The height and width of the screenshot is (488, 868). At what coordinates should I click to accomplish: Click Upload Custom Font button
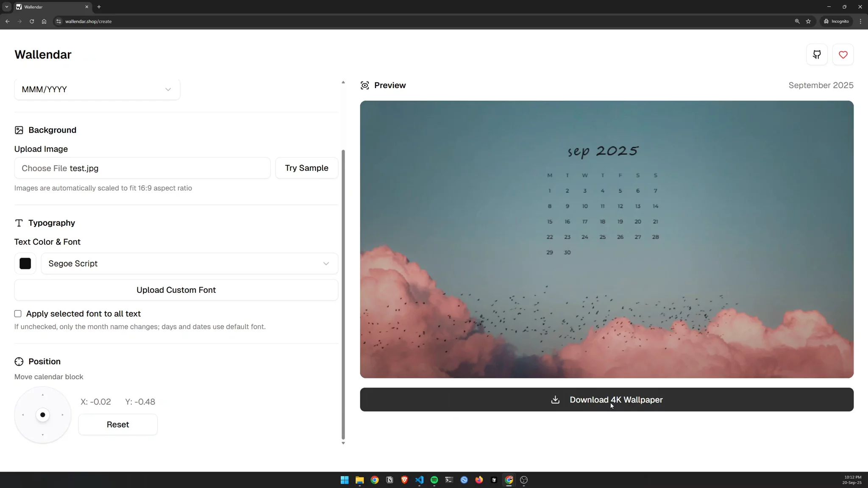[x=176, y=290]
